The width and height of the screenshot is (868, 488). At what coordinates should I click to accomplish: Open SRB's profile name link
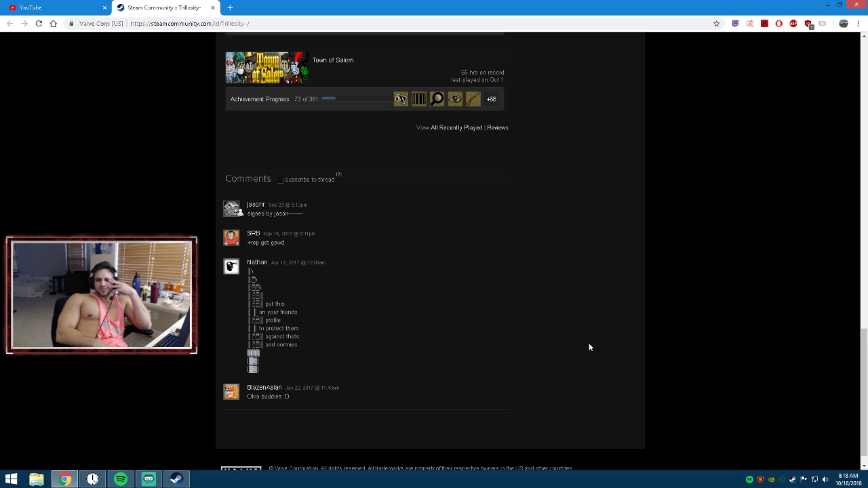pyautogui.click(x=254, y=233)
